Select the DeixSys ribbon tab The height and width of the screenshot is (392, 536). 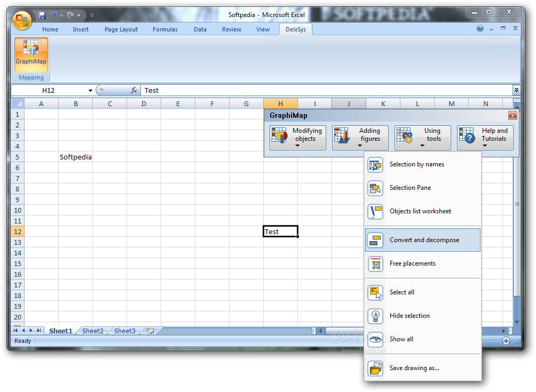pos(296,29)
